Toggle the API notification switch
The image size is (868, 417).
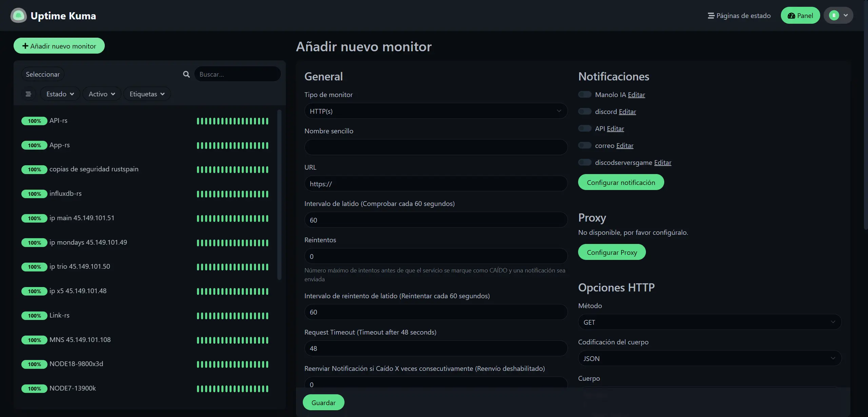[585, 129]
